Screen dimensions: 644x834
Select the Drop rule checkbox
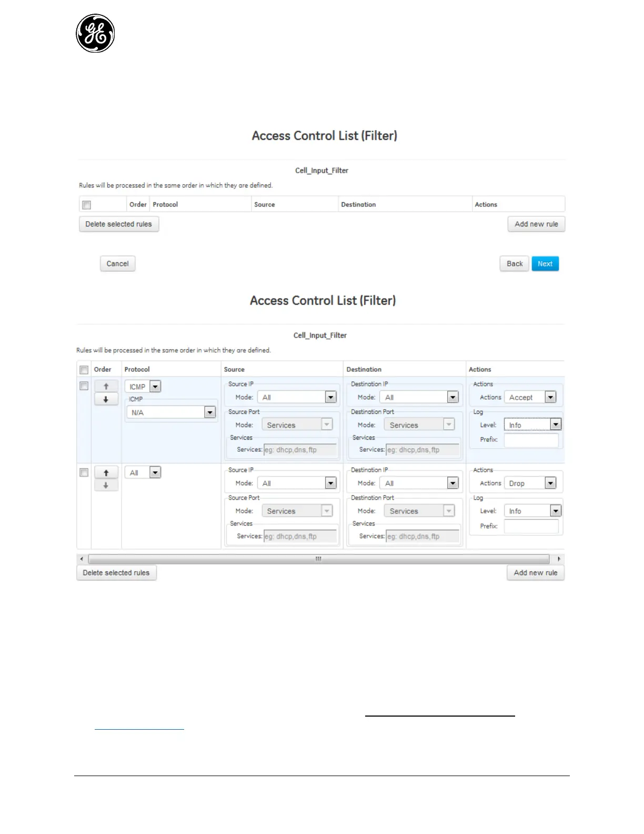[x=84, y=472]
